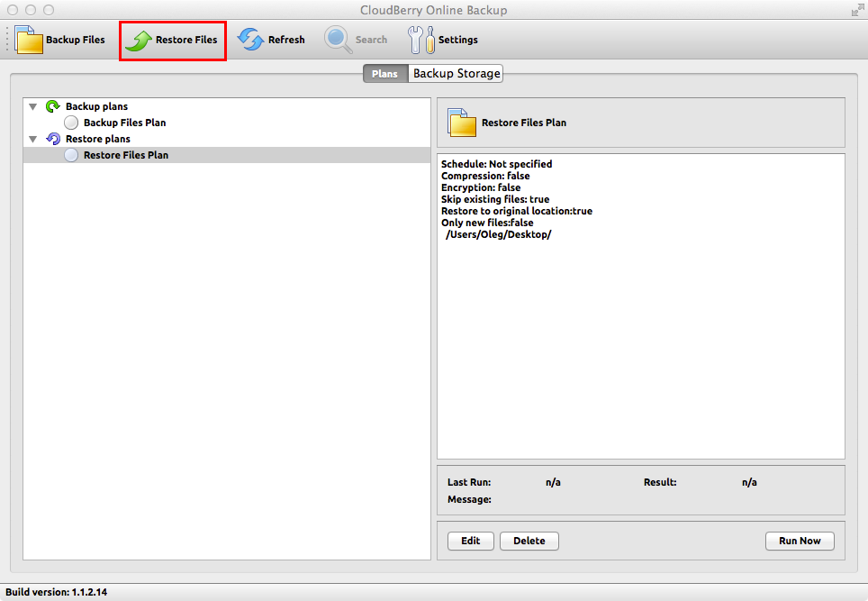This screenshot has width=868, height=601.
Task: Collapse the Backup plans tree node
Action: (x=33, y=106)
